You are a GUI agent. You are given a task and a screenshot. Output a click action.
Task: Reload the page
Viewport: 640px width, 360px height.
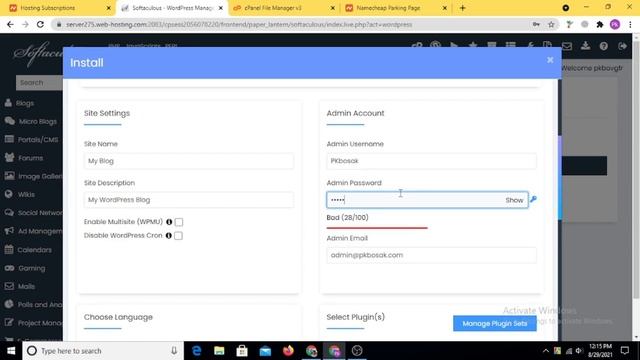point(40,24)
